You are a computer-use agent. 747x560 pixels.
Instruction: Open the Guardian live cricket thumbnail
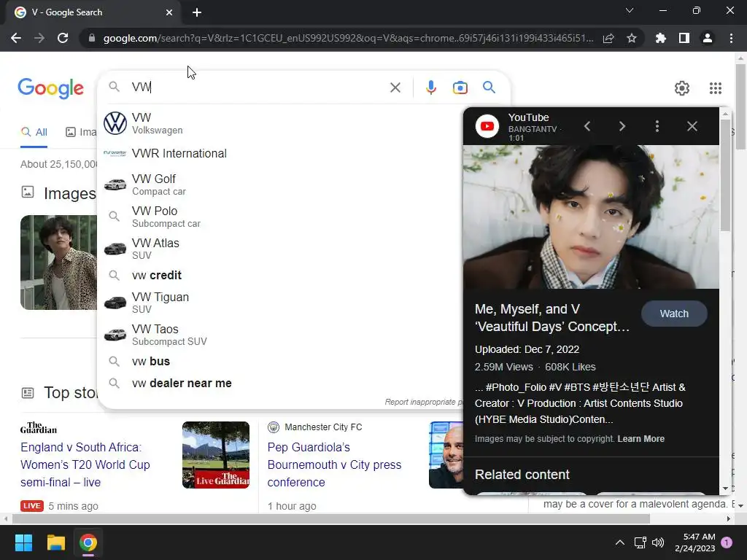point(216,455)
